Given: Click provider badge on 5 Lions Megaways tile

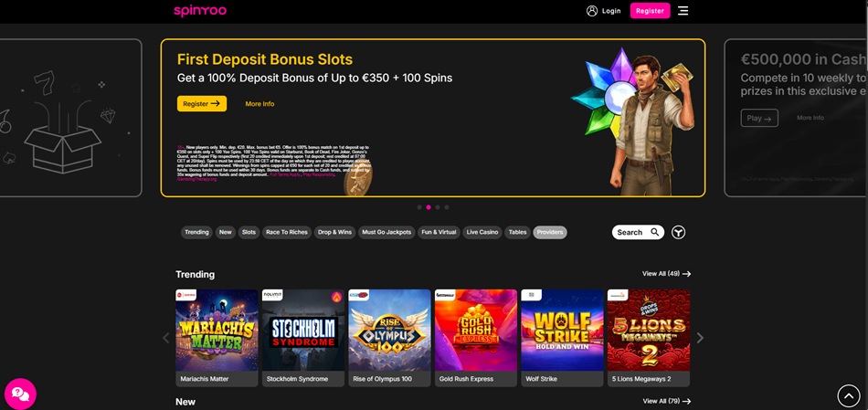Looking at the screenshot, I should click(618, 296).
